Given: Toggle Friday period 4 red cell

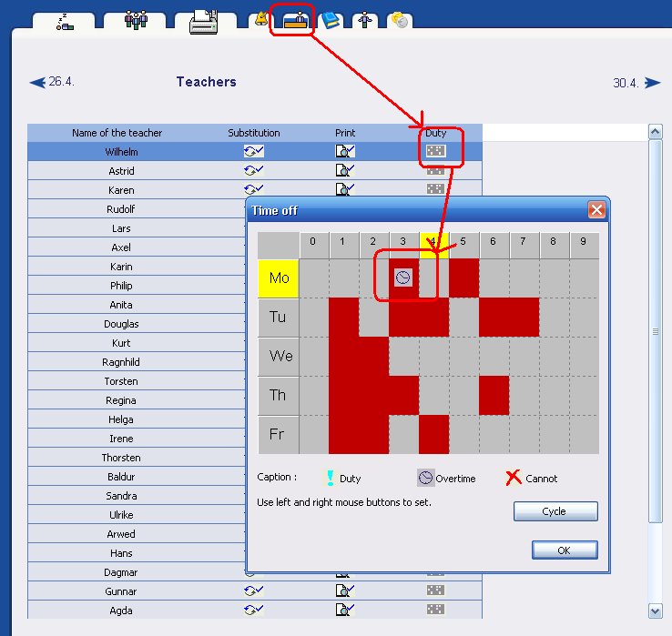Looking at the screenshot, I should pyautogui.click(x=433, y=434).
